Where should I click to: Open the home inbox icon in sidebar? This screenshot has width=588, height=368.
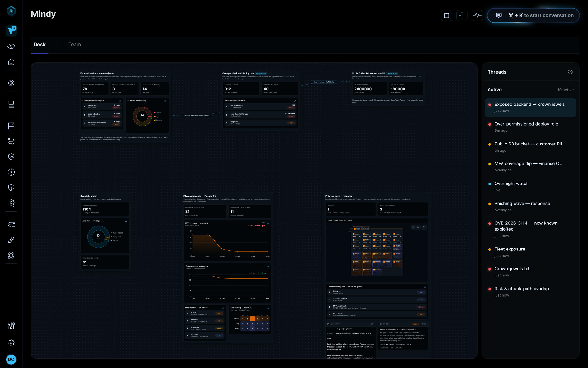coord(11,62)
